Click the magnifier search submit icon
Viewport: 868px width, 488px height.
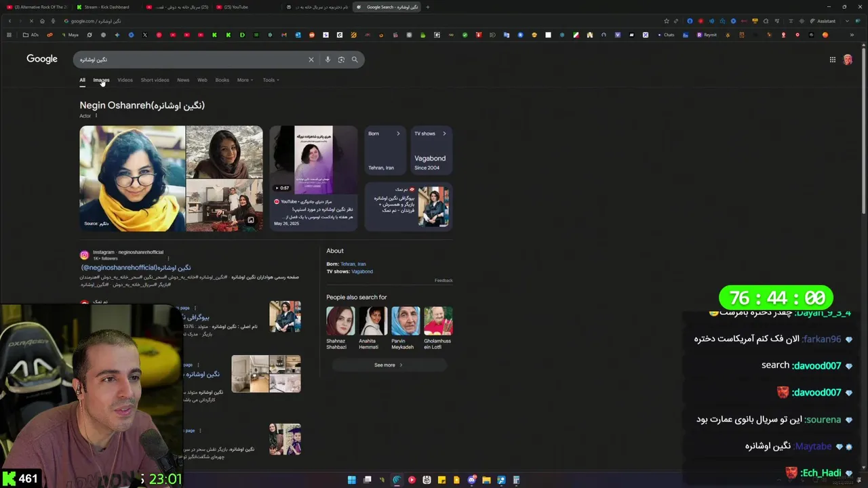[x=355, y=60]
